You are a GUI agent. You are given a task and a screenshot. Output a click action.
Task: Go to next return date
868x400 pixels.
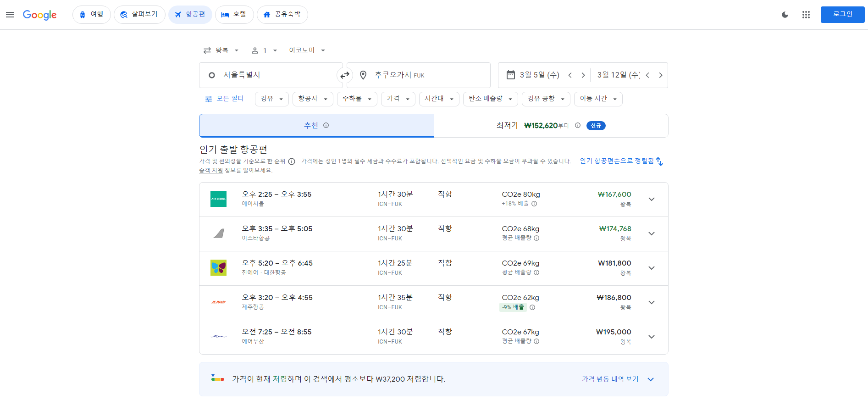[x=661, y=75]
